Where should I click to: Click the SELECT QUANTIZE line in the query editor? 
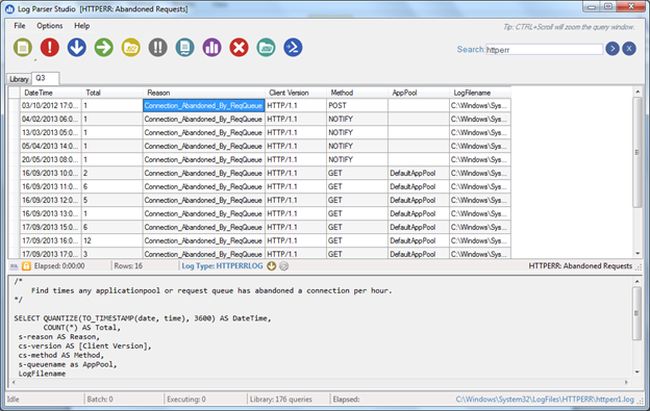pyautogui.click(x=143, y=318)
